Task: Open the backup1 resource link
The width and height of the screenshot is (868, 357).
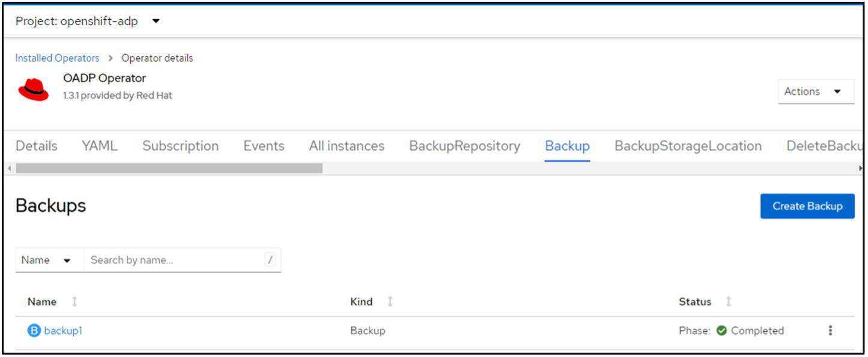Action: pos(63,331)
